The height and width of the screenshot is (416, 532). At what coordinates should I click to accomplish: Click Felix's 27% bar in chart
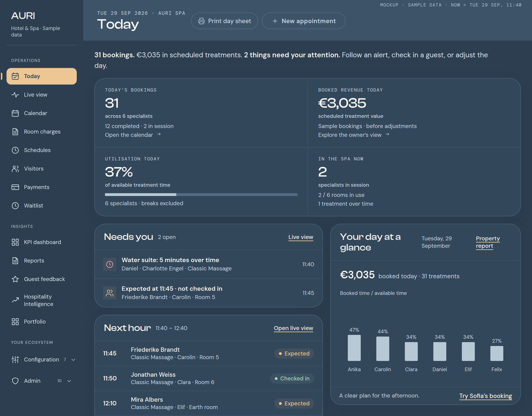click(x=497, y=353)
